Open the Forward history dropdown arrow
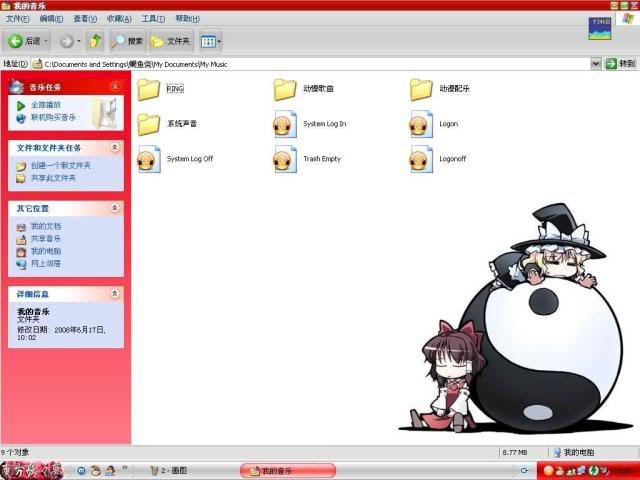The width and height of the screenshot is (640, 480). point(79,41)
